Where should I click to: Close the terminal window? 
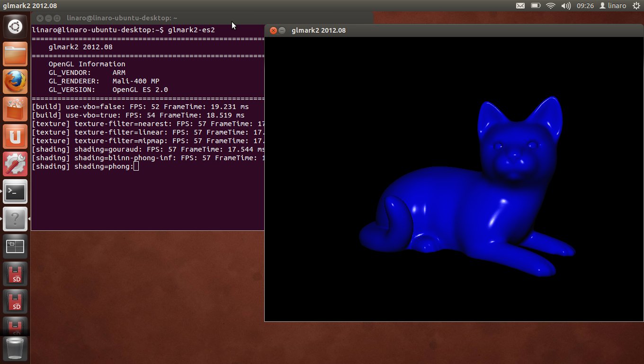coord(40,18)
